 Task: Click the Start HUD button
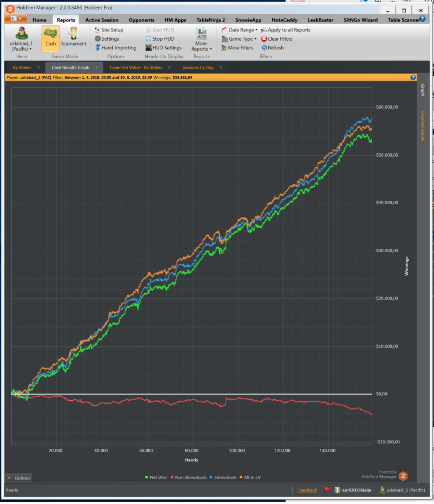[160, 30]
